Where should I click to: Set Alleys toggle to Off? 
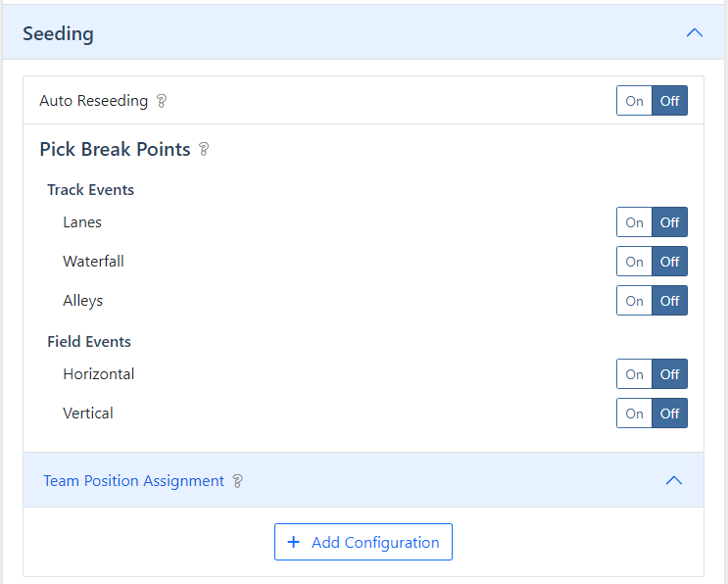669,301
